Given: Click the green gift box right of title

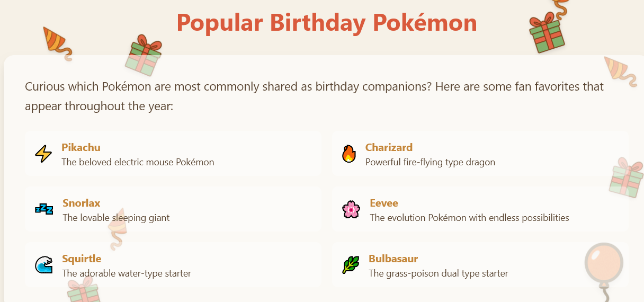Looking at the screenshot, I should coord(547,34).
